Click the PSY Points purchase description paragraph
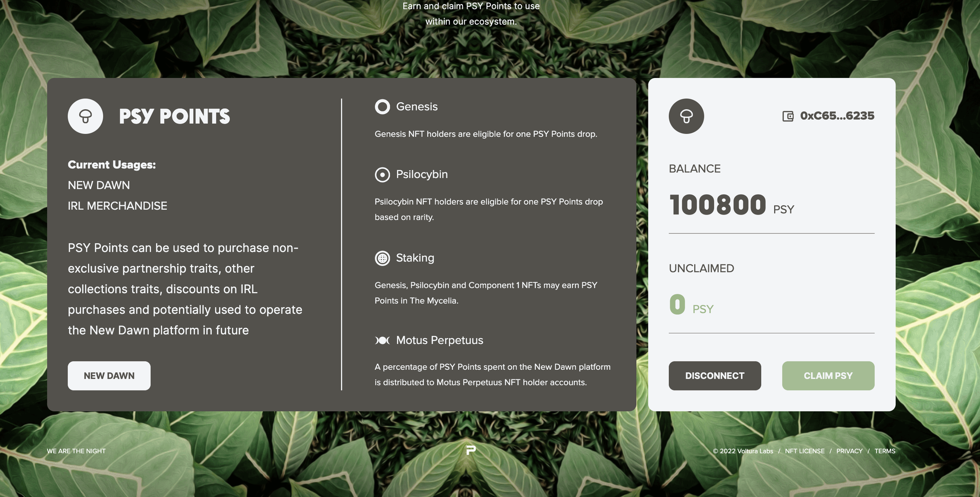The width and height of the screenshot is (980, 497). click(x=185, y=289)
